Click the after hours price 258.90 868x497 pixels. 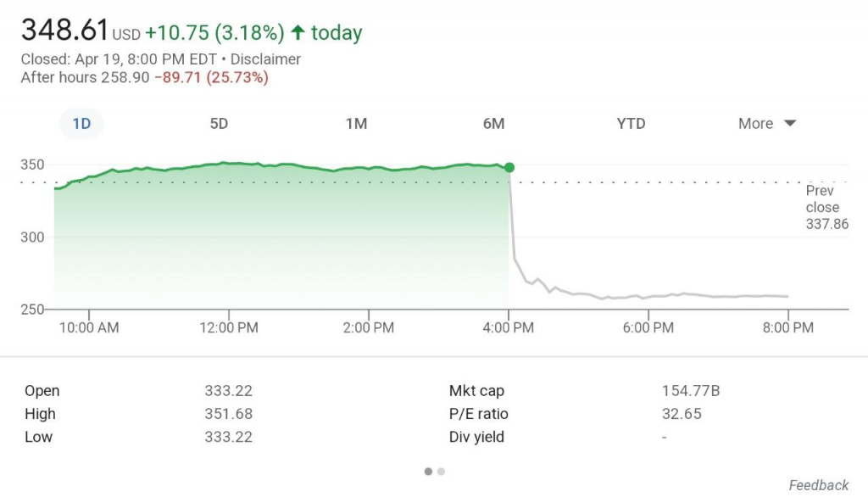[x=125, y=77]
